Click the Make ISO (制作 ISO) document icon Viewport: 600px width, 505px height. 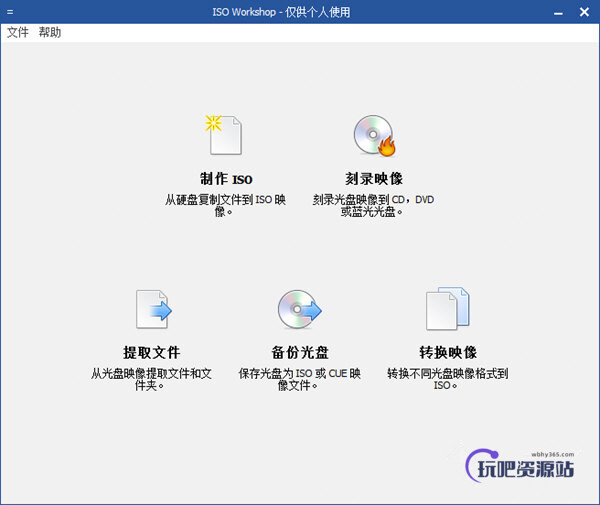tap(224, 135)
